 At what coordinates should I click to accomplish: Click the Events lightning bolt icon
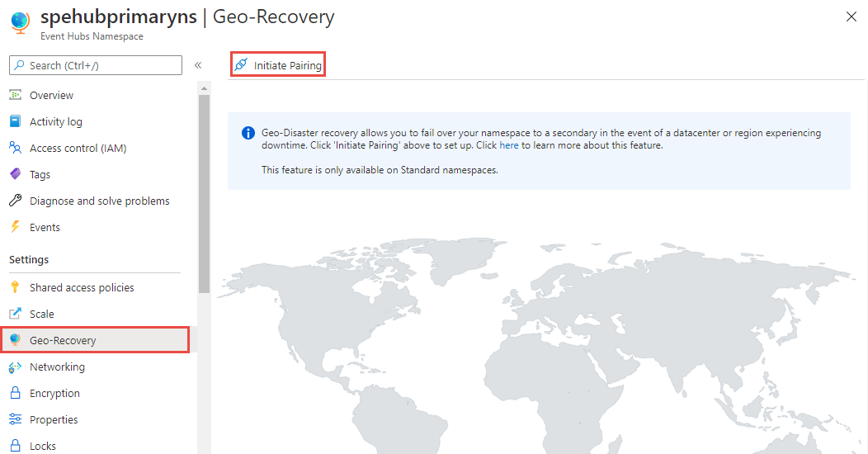[x=15, y=227]
